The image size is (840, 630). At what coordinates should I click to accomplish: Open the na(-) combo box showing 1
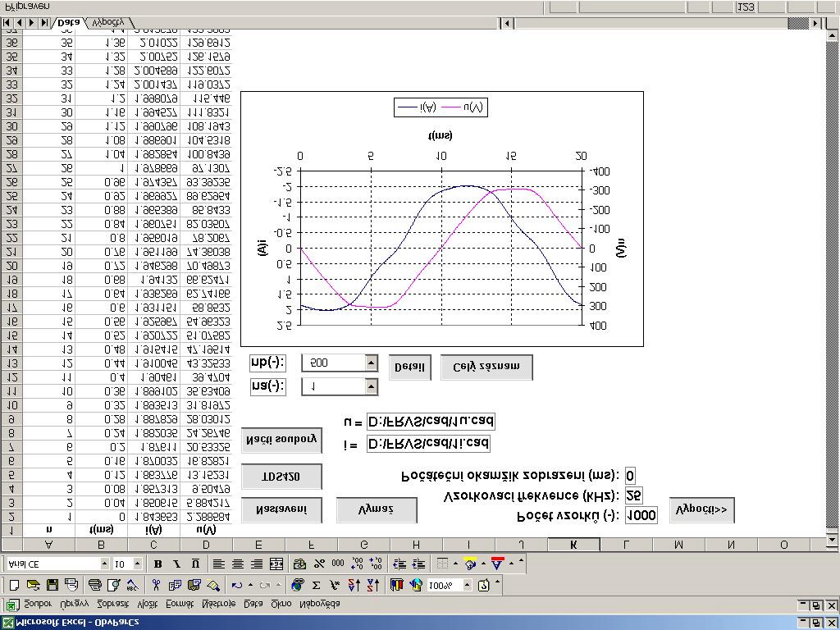coord(372,386)
